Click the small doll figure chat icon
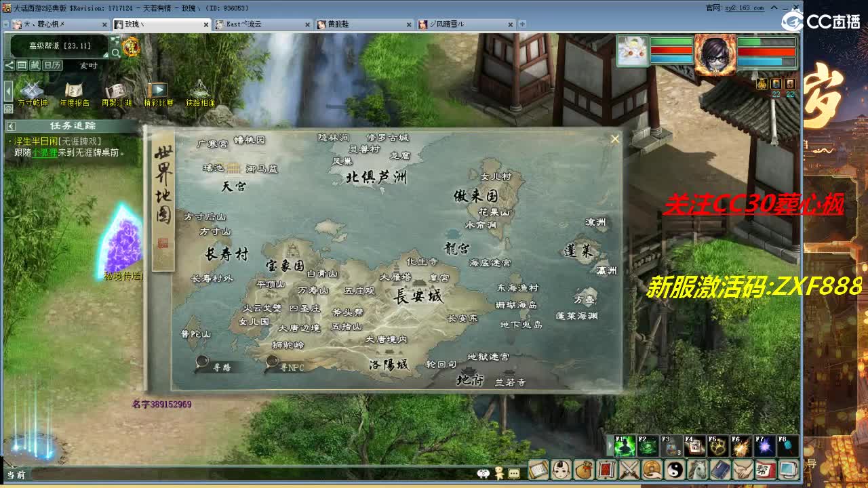 [x=499, y=472]
